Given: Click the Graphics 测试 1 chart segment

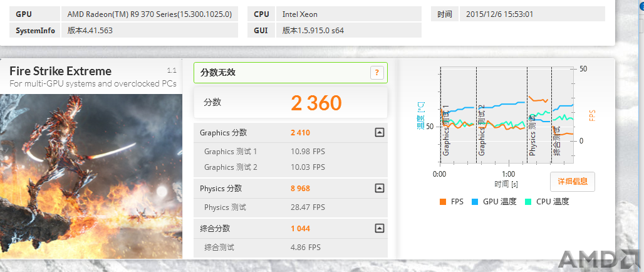Looking at the screenshot, I should tap(459, 114).
